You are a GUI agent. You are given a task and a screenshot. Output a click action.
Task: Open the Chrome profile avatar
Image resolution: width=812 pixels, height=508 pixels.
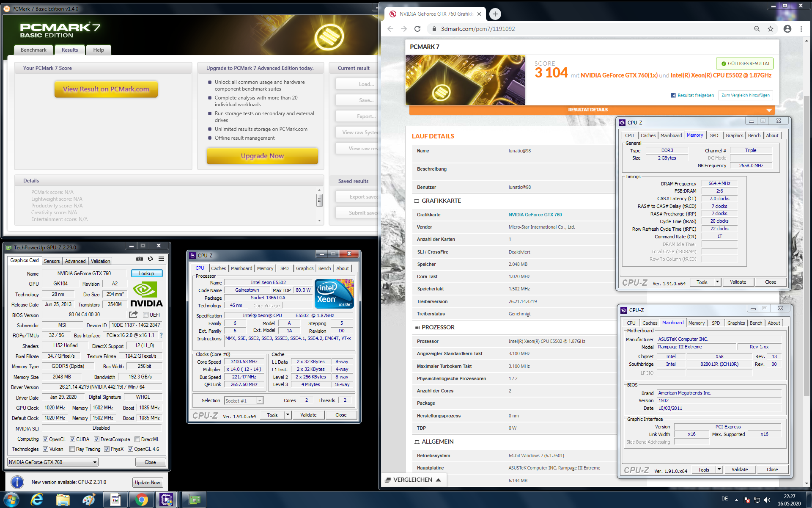click(x=787, y=29)
